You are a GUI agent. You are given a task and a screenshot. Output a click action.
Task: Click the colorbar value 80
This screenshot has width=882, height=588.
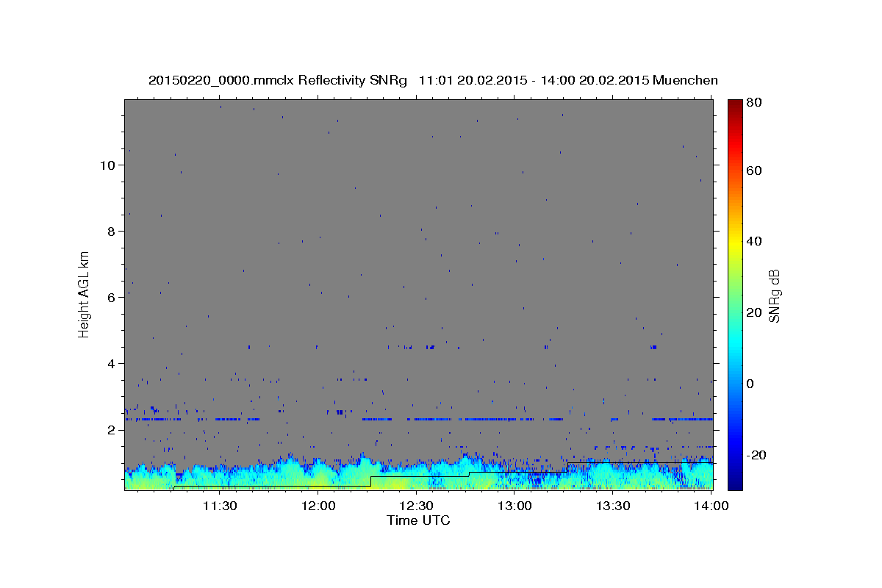756,103
